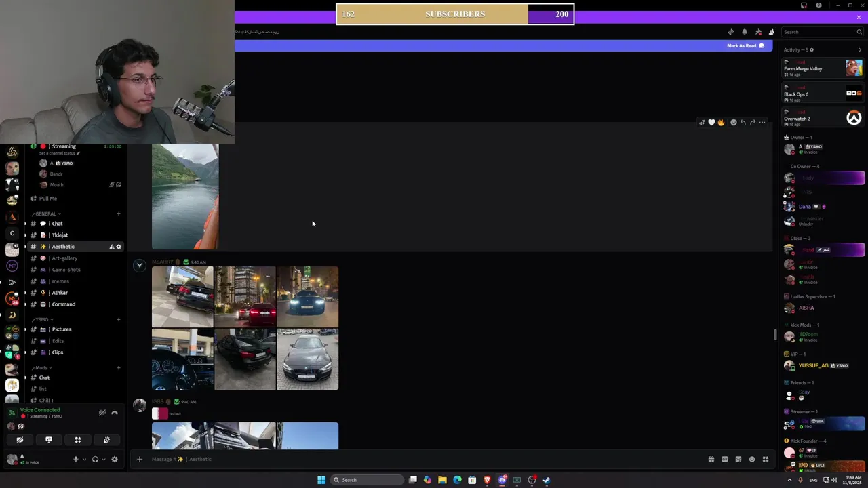Create channel in Mods category
Viewport: 868px width, 488px height.
(118, 367)
